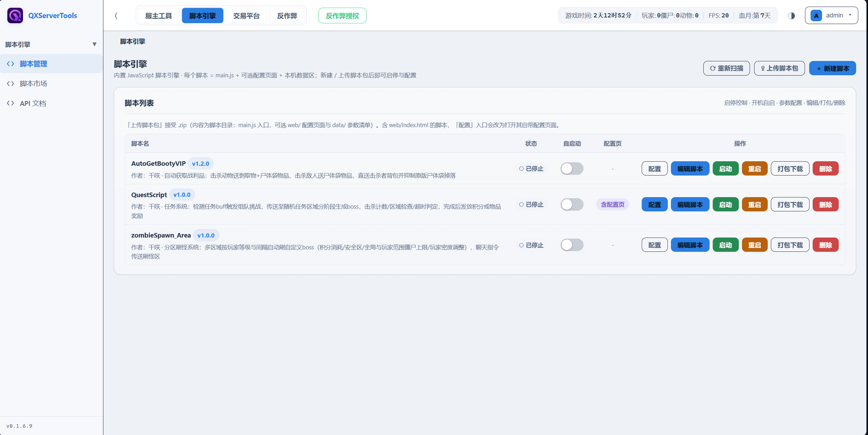Collapse the sidebar with the back chevron
Viewport: 868px width, 435px height.
click(116, 16)
